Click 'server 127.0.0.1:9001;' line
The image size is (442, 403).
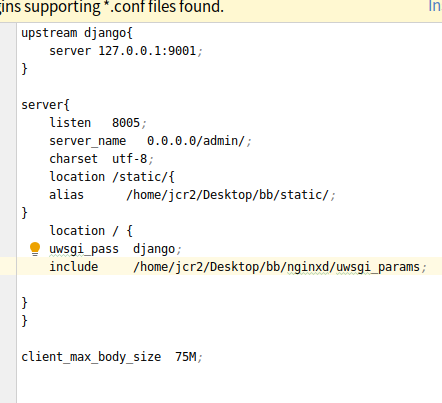(126, 51)
